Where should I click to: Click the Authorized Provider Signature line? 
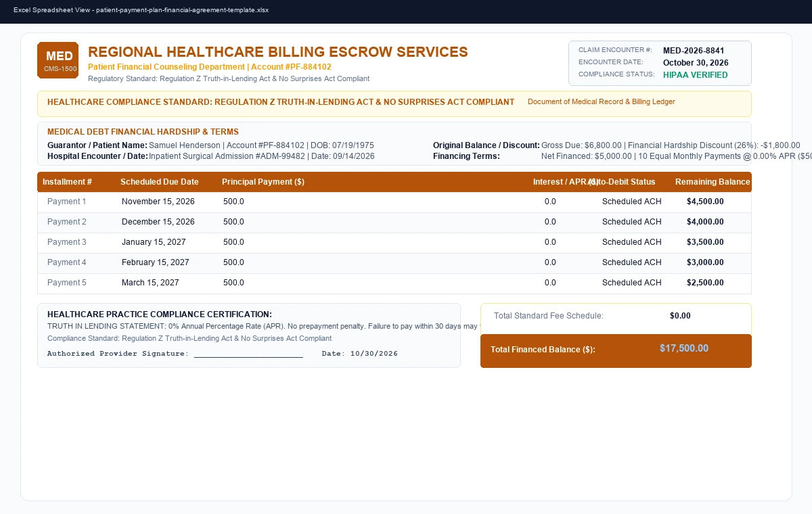(175, 354)
